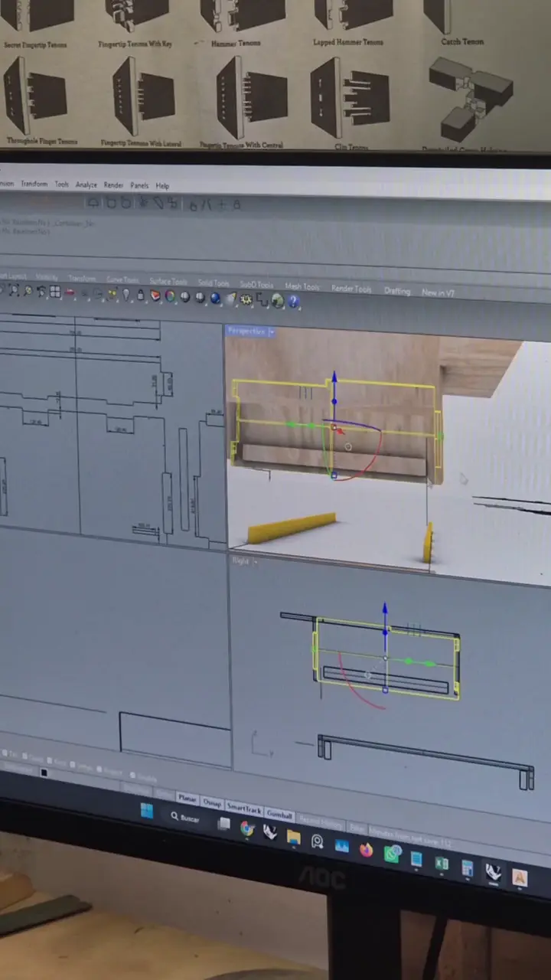This screenshot has width=551, height=980.
Task: Click the gear options icon in toolbar
Action: [246, 300]
